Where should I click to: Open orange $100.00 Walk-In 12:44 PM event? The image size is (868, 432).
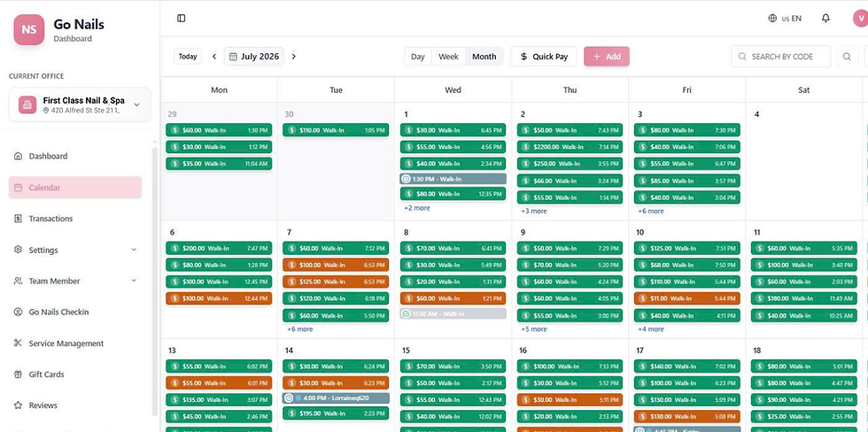point(219,298)
